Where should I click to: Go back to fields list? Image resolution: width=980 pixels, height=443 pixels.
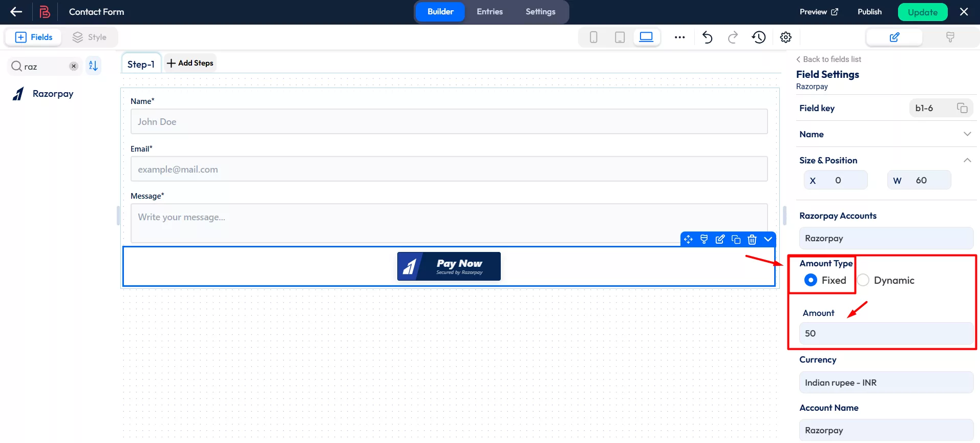[829, 59]
